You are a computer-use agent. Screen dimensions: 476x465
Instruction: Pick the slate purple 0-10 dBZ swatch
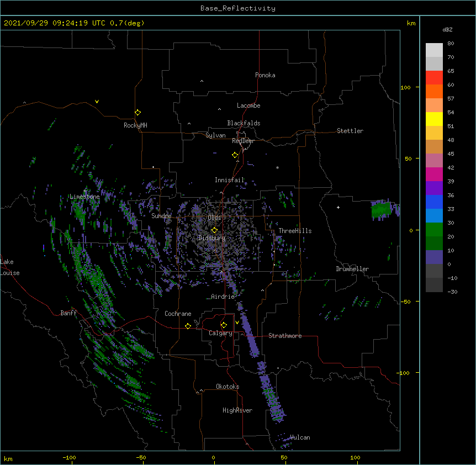tap(434, 257)
